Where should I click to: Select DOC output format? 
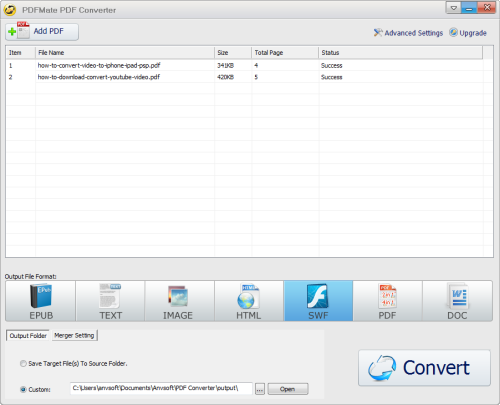click(x=457, y=301)
